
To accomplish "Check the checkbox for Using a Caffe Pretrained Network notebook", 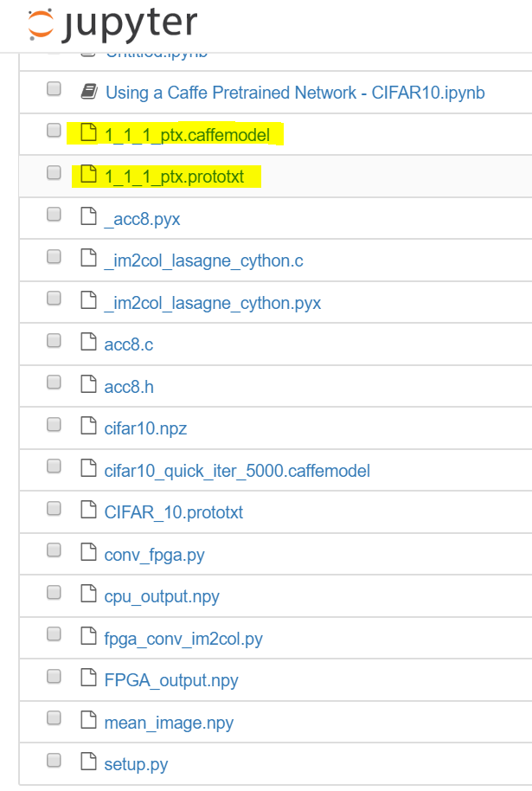I will (53, 88).
